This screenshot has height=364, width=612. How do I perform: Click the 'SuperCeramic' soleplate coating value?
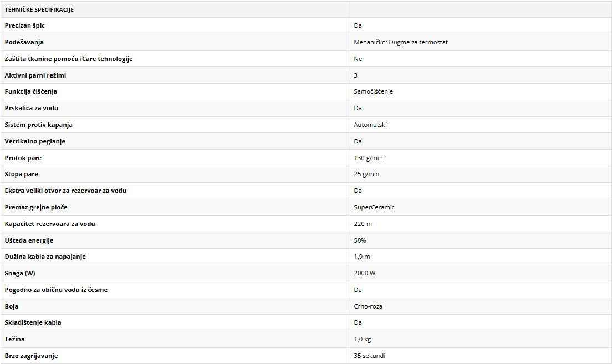tap(374, 207)
